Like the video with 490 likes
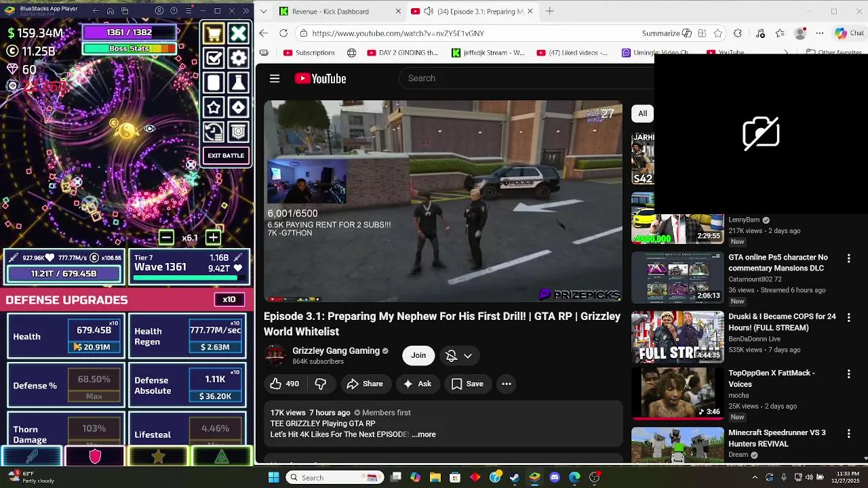Image resolution: width=868 pixels, height=488 pixels. pyautogui.click(x=284, y=384)
